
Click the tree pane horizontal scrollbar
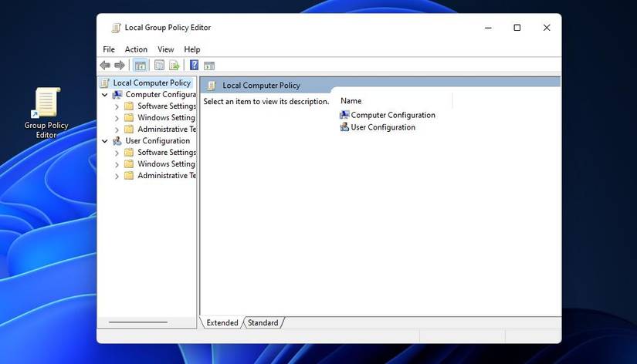point(138,322)
